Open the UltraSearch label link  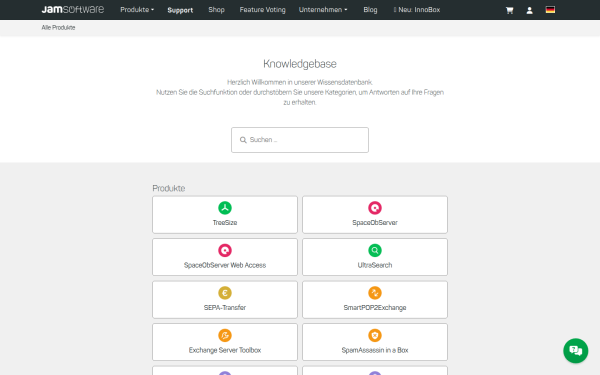coord(375,265)
